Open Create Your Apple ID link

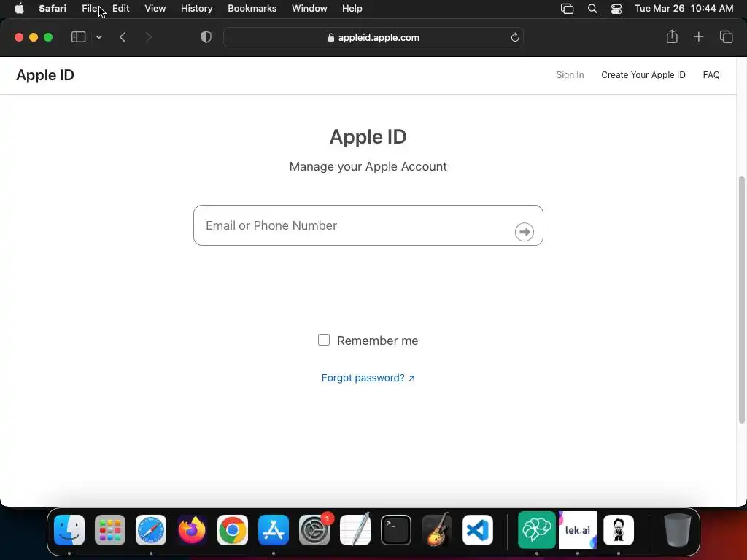(643, 75)
